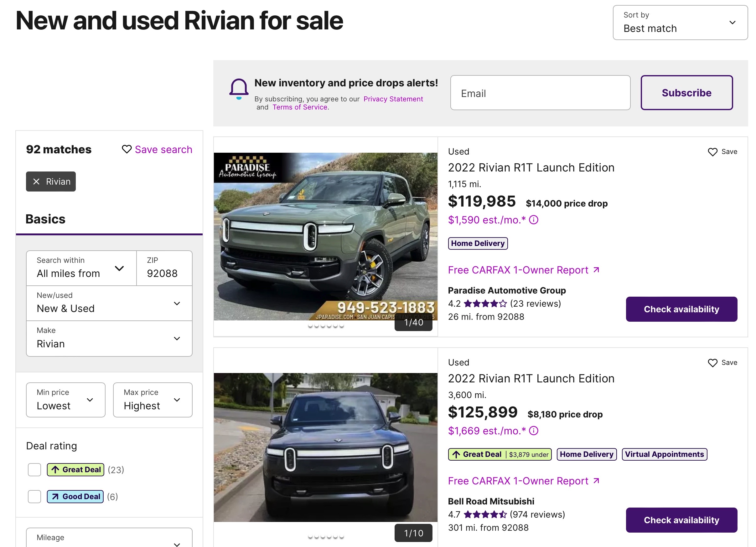Click the Home Delivery badge on the $125,899 listing

[x=586, y=454]
